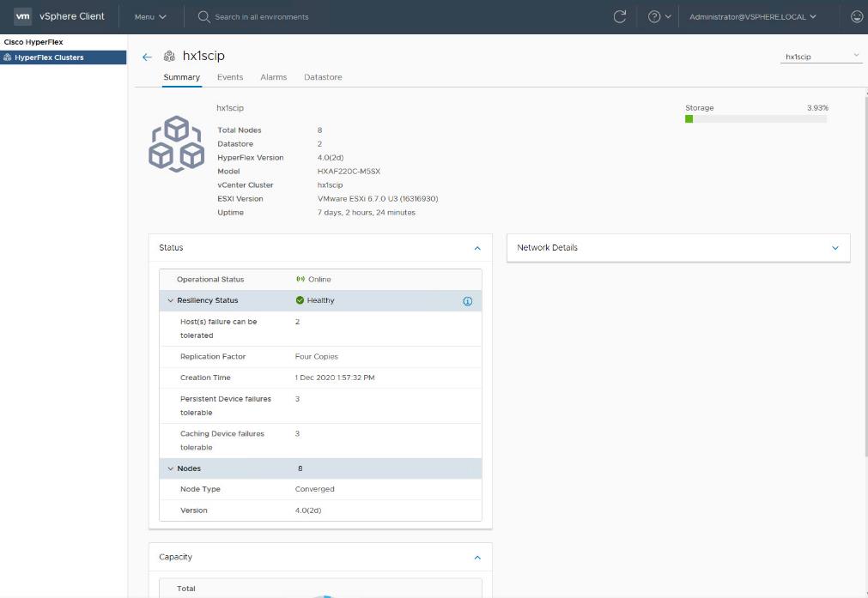Viewport: 868px width, 598px height.
Task: Open the Summary tab
Action: (181, 77)
